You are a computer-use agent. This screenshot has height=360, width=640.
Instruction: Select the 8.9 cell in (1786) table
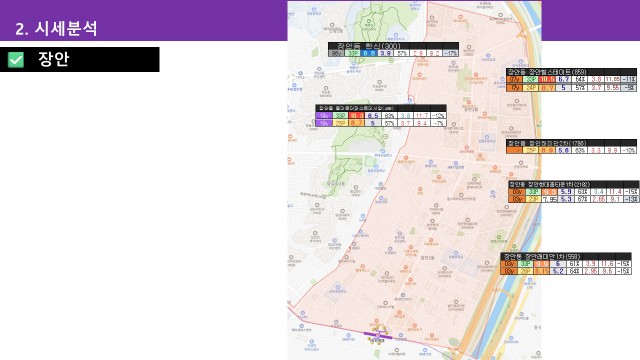547,150
